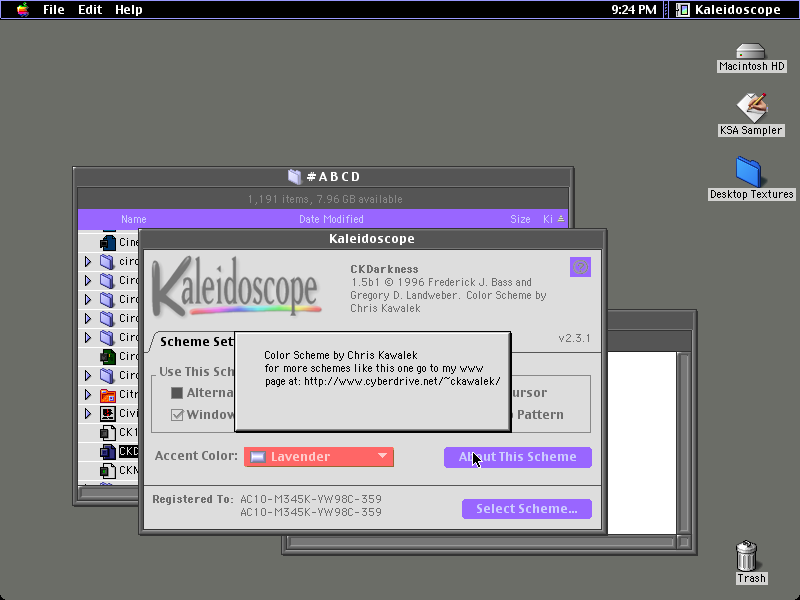The height and width of the screenshot is (600, 800).
Task: Click the #ABCD window title bar
Action: click(x=323, y=177)
